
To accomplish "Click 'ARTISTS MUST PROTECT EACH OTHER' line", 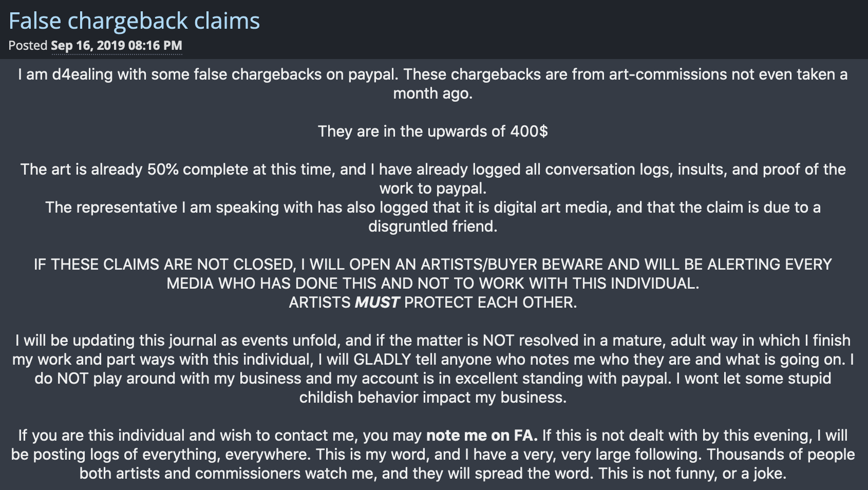I will point(433,303).
